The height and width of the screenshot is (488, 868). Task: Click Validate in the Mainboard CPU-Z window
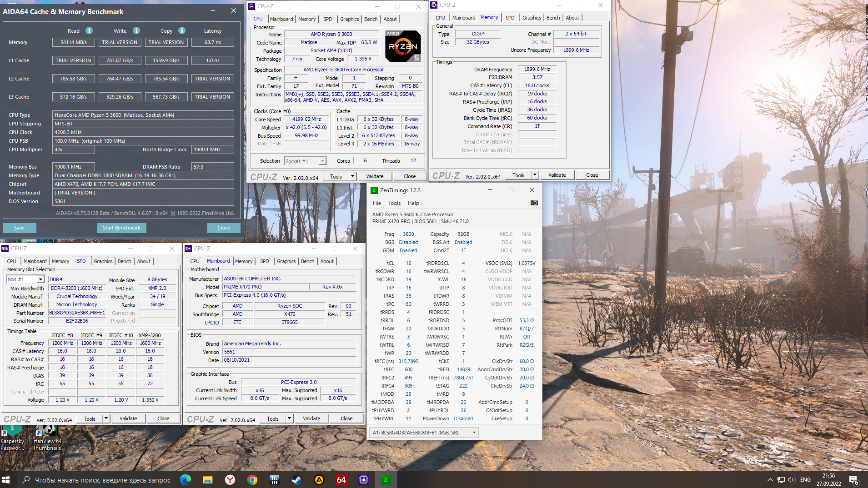[x=311, y=418]
